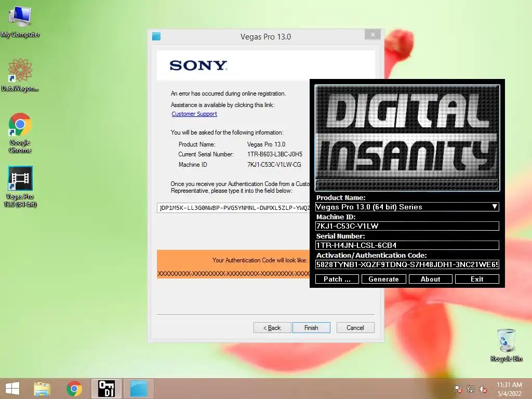Open My Computer desktop icon
This screenshot has height=399, width=532.
click(x=20, y=21)
